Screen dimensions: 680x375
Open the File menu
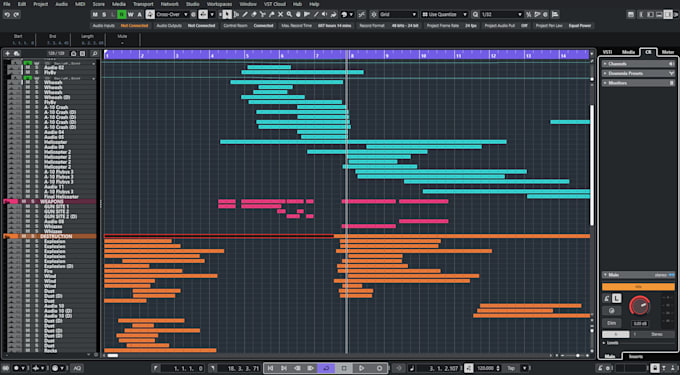coord(7,4)
